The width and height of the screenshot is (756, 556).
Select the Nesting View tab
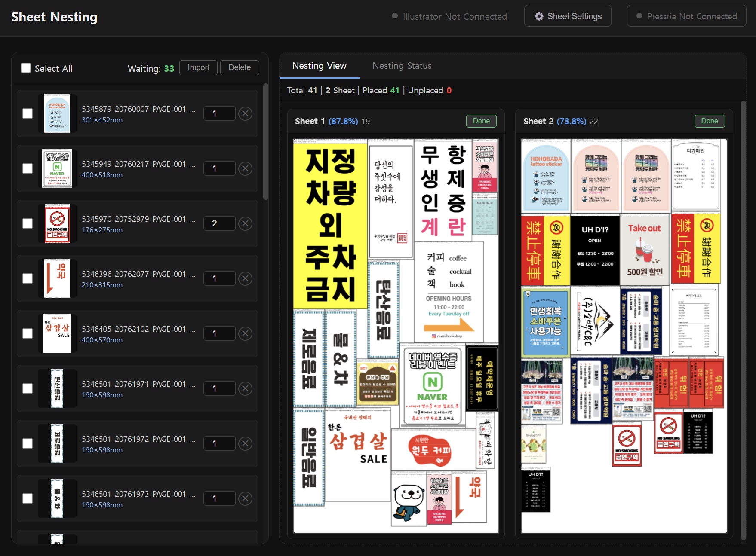tap(319, 66)
